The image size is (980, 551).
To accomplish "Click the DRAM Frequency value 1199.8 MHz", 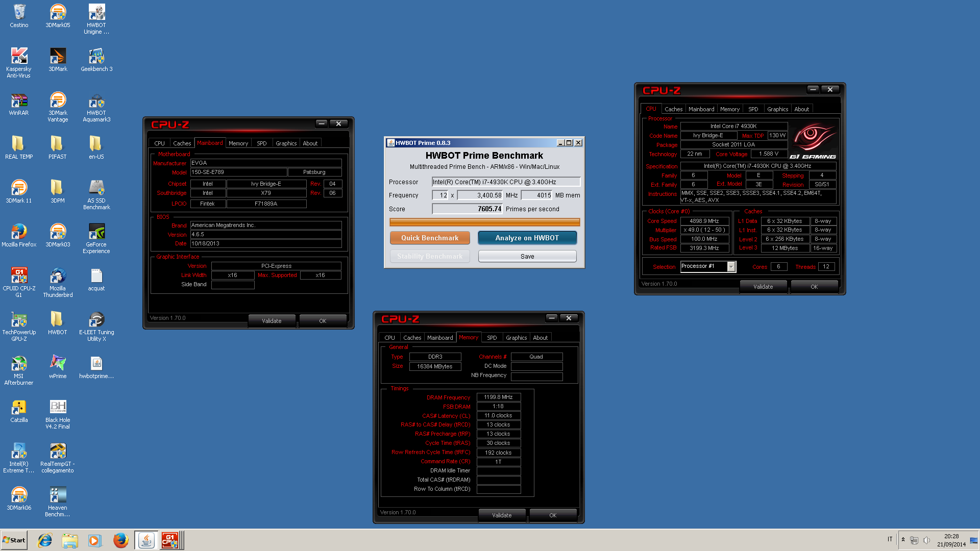I will pyautogui.click(x=498, y=397).
